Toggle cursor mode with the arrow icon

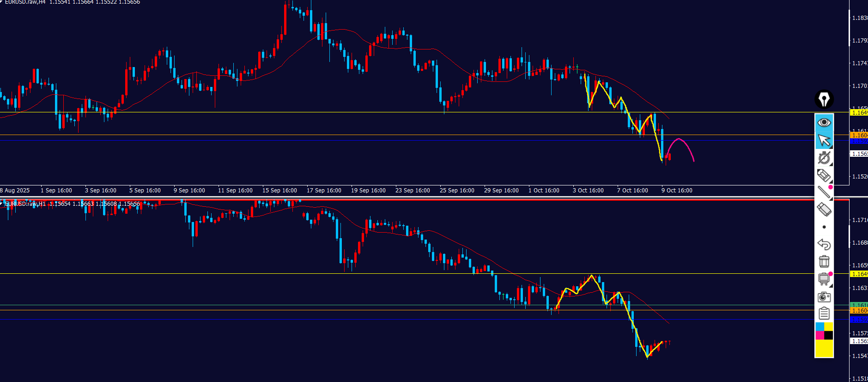coord(824,140)
